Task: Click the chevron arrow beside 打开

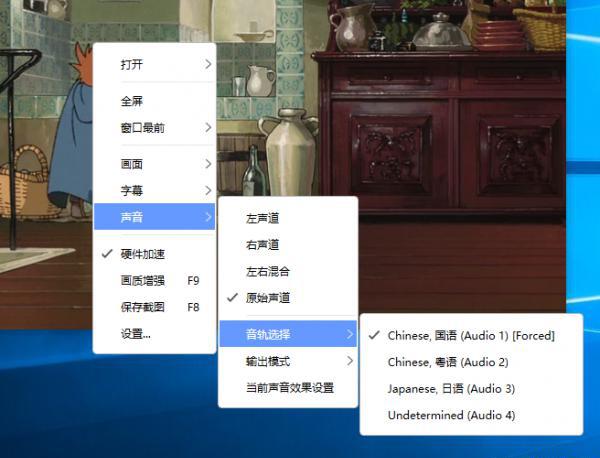Action: click(208, 64)
